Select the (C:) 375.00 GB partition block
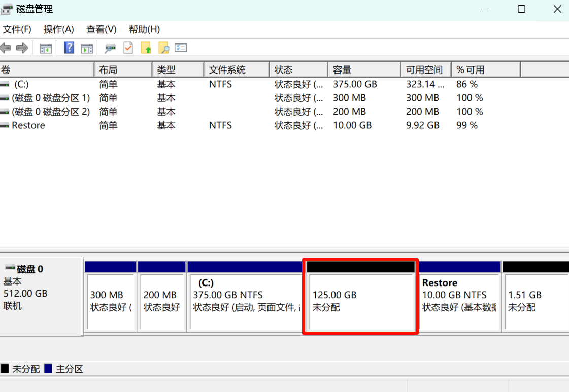Image resolution: width=569 pixels, height=392 pixels. (x=245, y=301)
